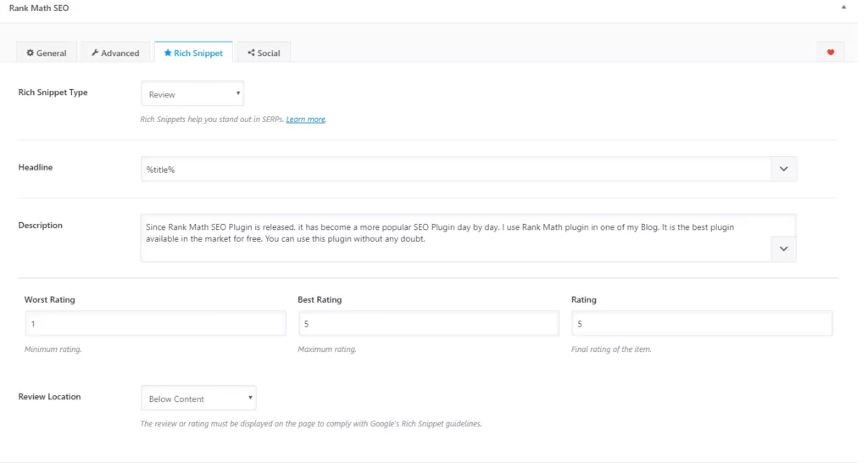Screen dimensions: 868x463
Task: Open the Social tab
Action: (264, 53)
